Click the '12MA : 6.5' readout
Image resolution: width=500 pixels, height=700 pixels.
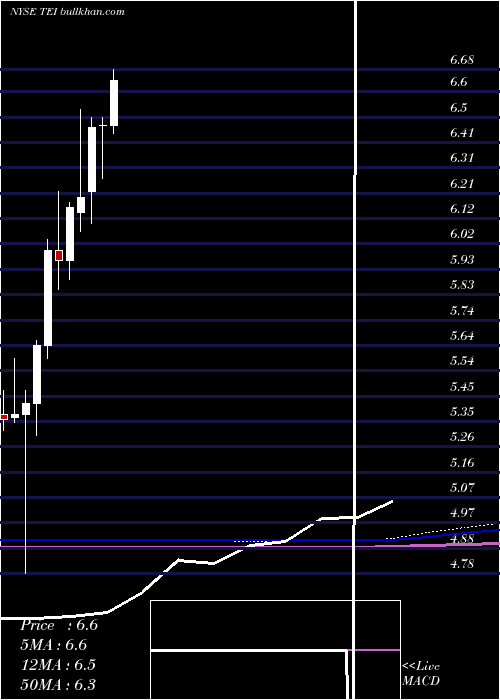pos(58,664)
